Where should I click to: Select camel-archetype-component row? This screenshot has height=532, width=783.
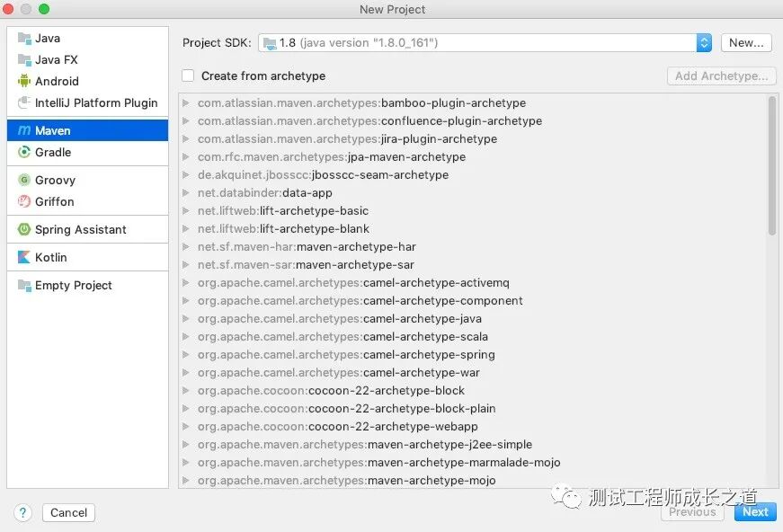pos(474,300)
